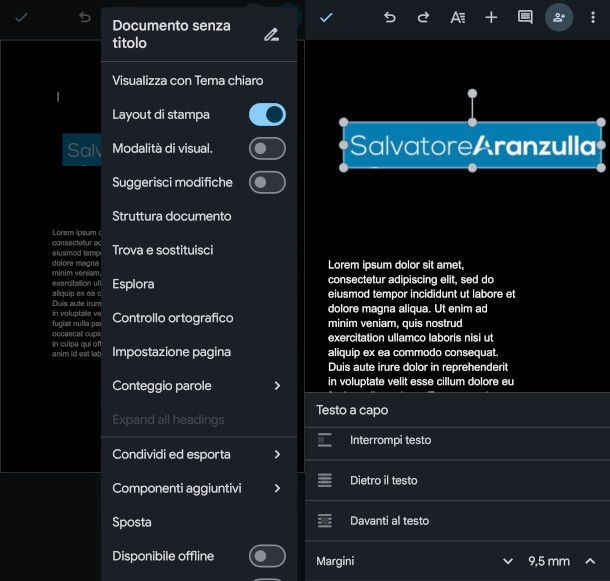Image resolution: width=610 pixels, height=581 pixels.
Task: Increase Margini with up chevron
Action: (590, 561)
